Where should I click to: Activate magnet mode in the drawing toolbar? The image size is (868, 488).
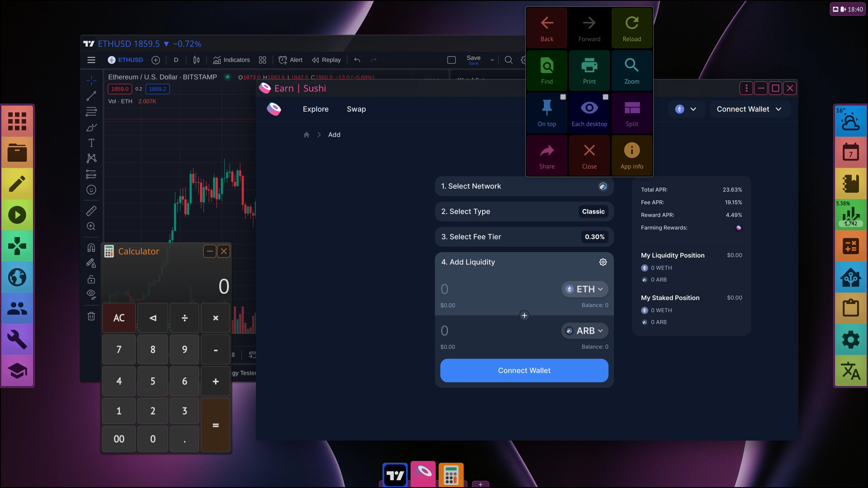pos(91,248)
